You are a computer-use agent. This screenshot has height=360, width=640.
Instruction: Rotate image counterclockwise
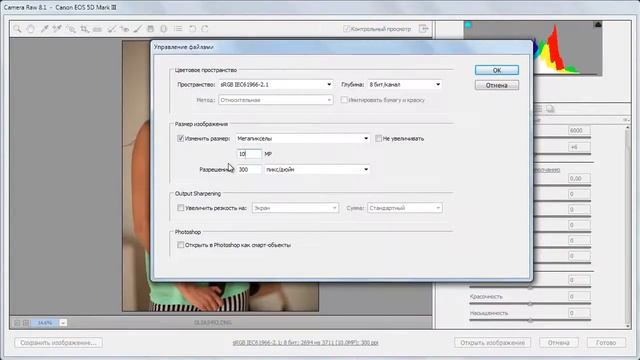pos(192,29)
